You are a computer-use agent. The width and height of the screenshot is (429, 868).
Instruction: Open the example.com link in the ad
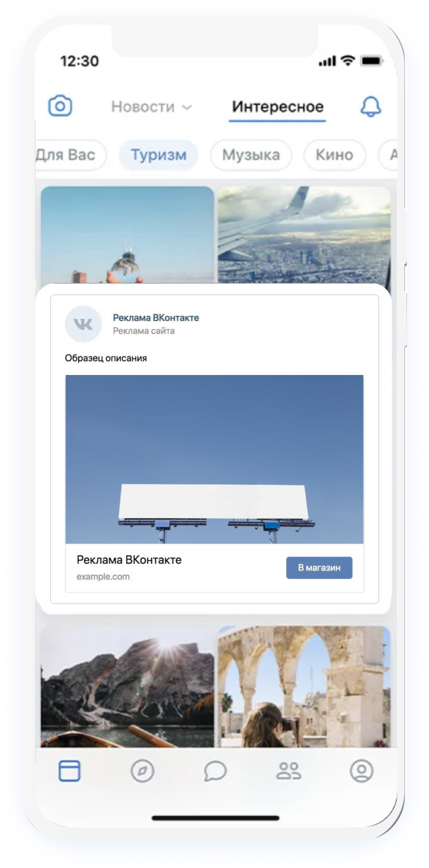tap(103, 576)
